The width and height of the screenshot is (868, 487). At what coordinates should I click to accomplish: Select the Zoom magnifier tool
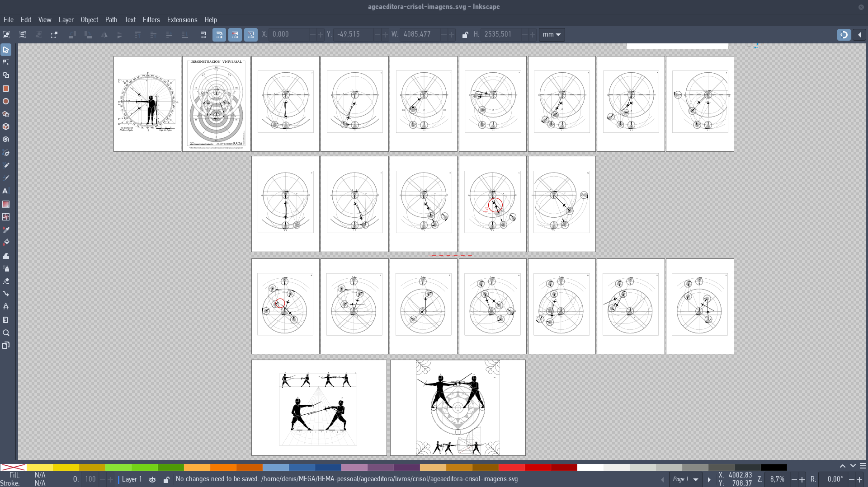(x=6, y=333)
